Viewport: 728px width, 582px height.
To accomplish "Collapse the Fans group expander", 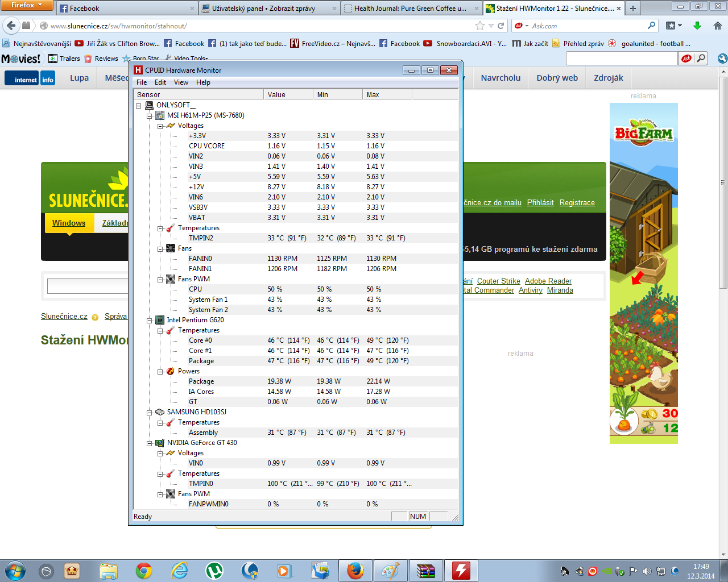I will coord(160,249).
